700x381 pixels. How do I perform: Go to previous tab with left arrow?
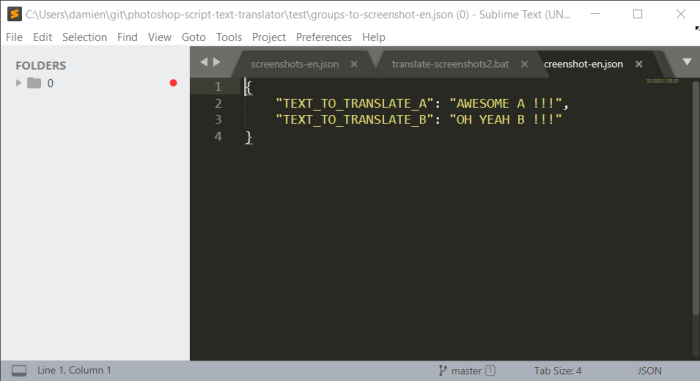point(204,62)
